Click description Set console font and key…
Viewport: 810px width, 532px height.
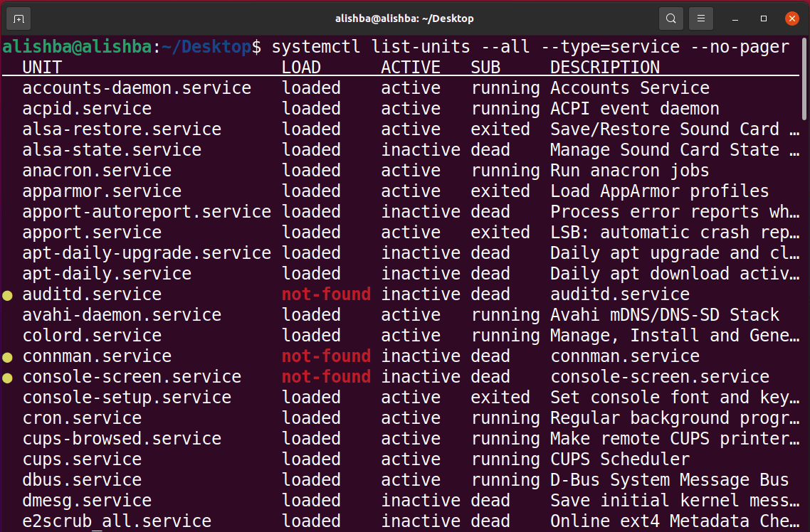[x=675, y=398]
